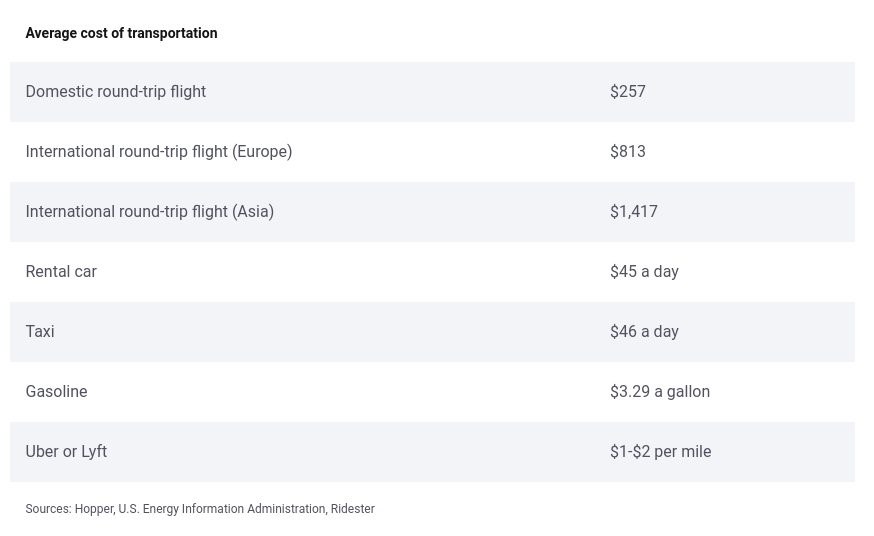Select International round-trip flight (Europe) label
This screenshot has height=536, width=874.
(x=159, y=152)
